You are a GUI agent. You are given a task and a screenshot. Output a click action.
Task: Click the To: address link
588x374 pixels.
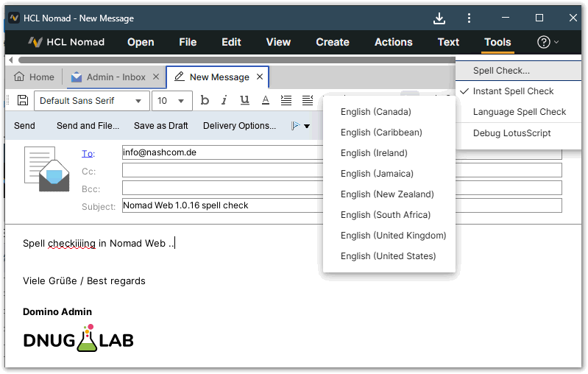click(x=88, y=153)
